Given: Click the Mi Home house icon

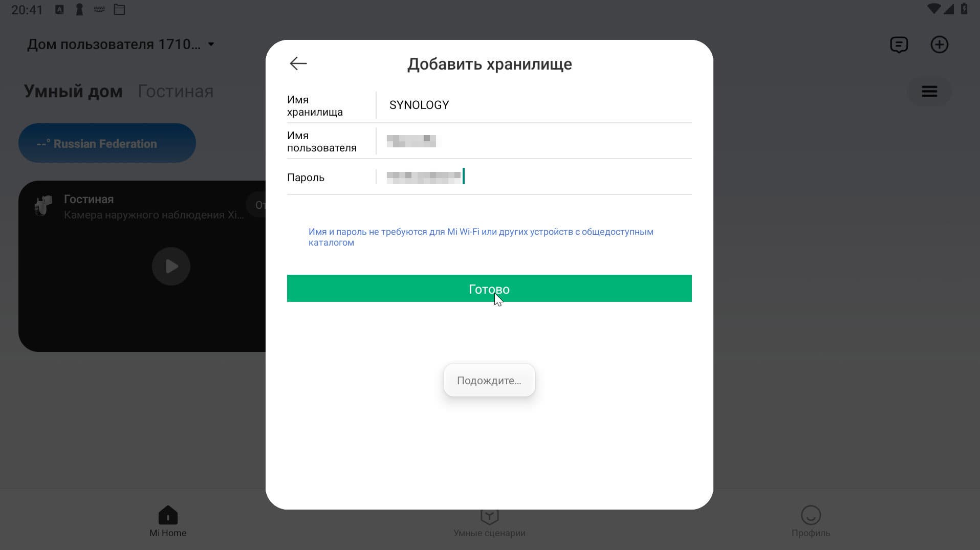Looking at the screenshot, I should point(168,515).
